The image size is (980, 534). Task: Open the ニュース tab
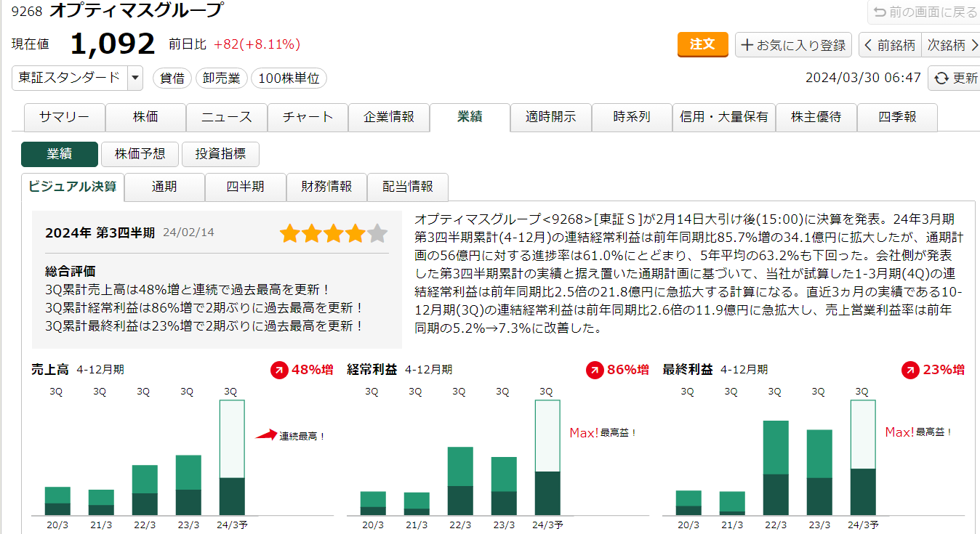[227, 117]
